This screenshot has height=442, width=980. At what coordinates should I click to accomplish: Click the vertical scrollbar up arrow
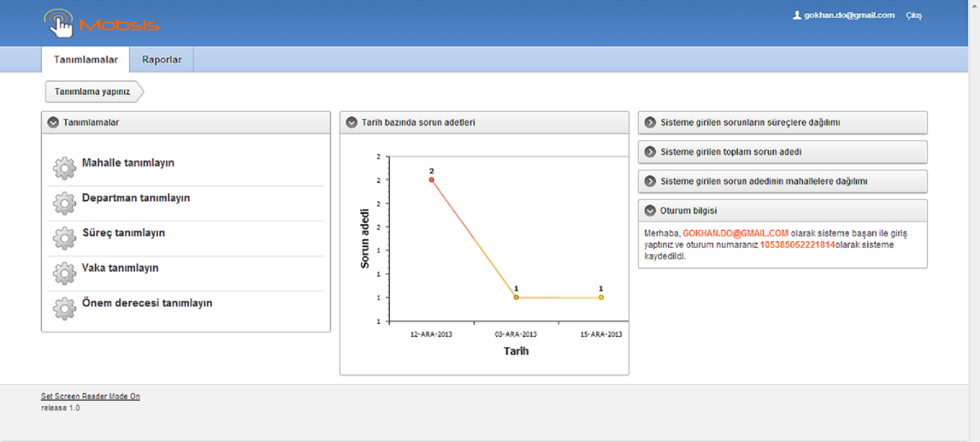(x=974, y=5)
